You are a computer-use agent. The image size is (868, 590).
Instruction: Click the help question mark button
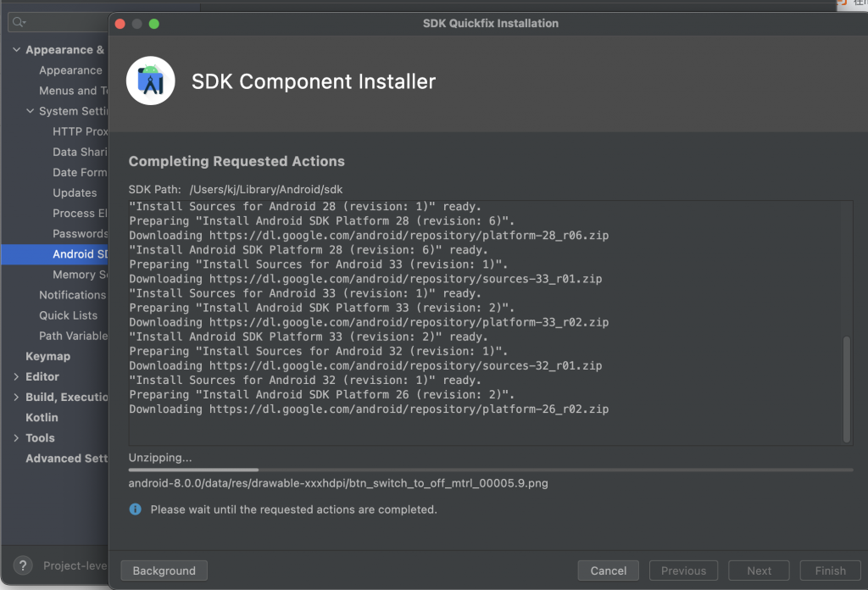[23, 565]
